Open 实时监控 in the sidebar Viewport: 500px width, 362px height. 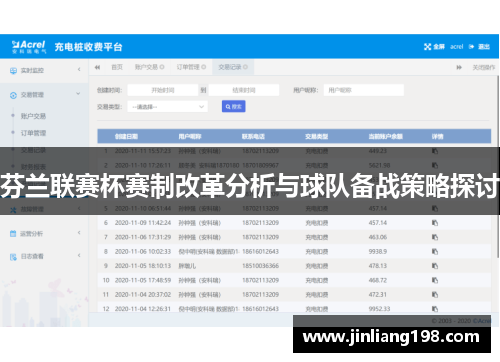point(32,70)
